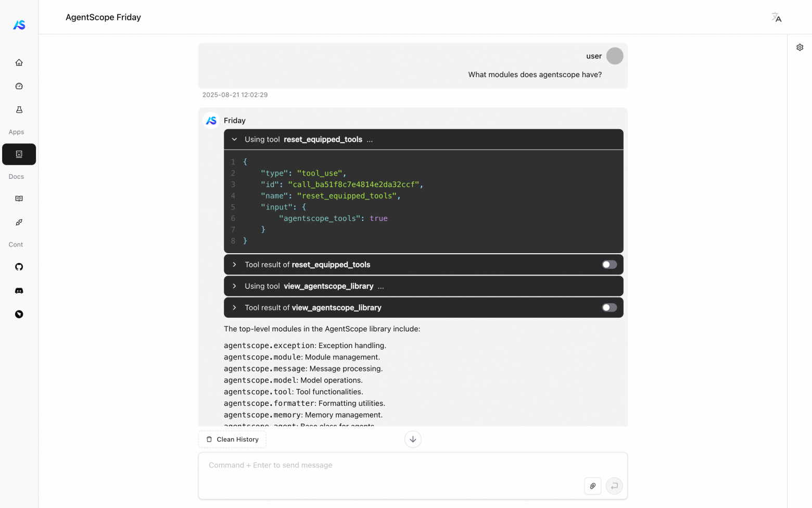Open the home page icon in sidebar

tap(19, 63)
